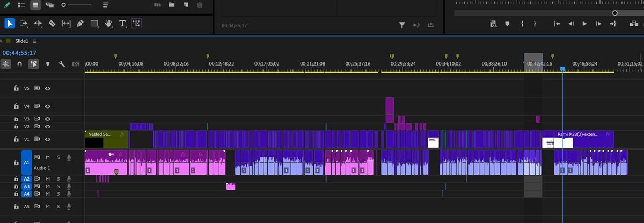This screenshot has width=644, height=223.
Task: Select the Hand tool
Action: click(x=108, y=23)
